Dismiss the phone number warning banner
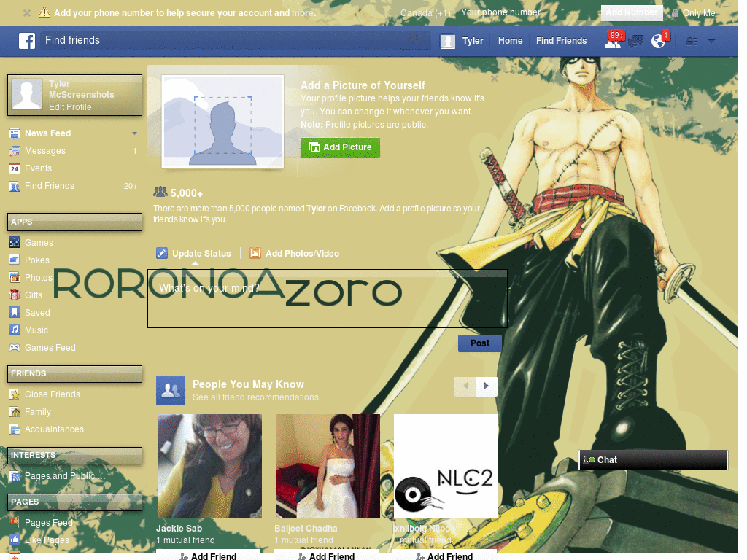This screenshot has height=560, width=747. pos(27,13)
